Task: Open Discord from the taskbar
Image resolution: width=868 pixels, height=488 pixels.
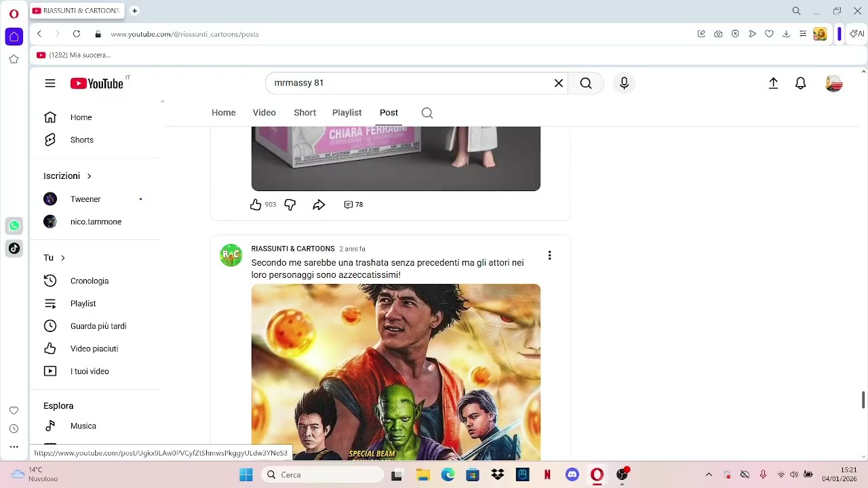Action: point(572,475)
